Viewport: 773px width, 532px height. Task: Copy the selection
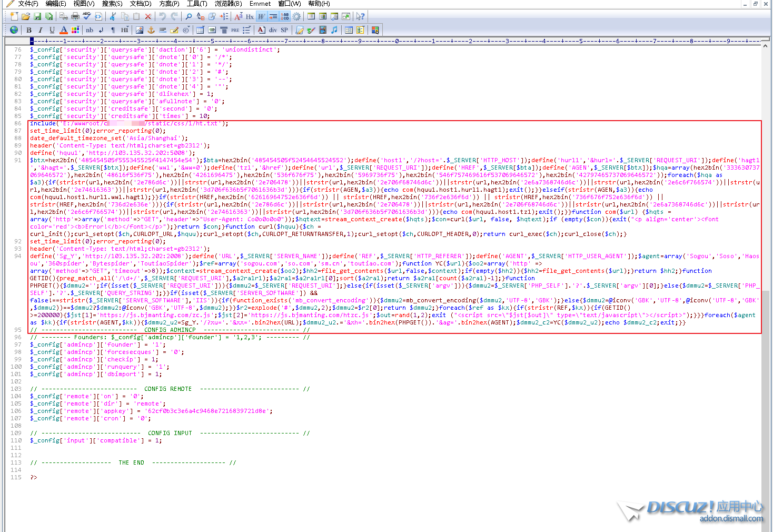[125, 16]
